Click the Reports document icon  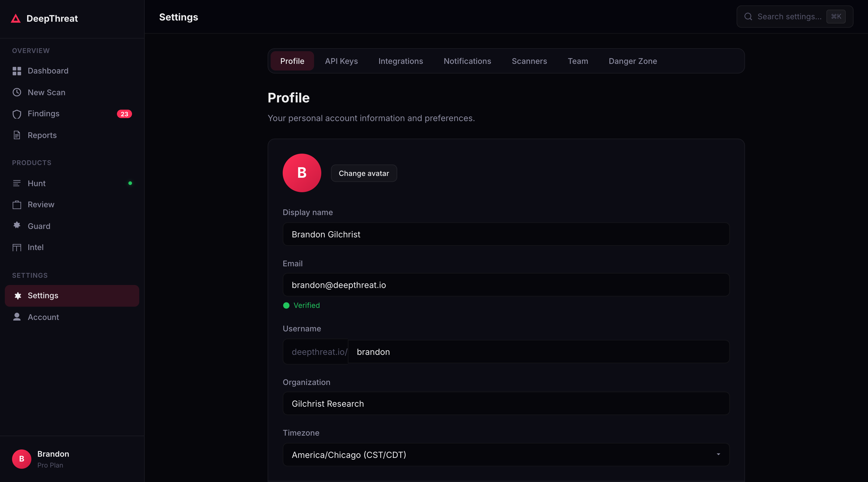(x=17, y=135)
